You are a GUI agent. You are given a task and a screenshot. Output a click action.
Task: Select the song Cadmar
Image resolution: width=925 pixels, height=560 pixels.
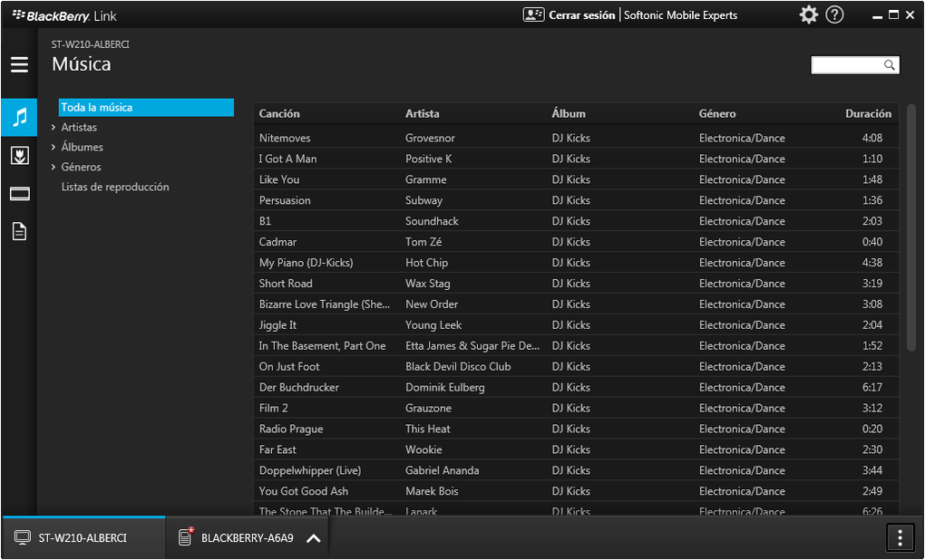pos(277,242)
